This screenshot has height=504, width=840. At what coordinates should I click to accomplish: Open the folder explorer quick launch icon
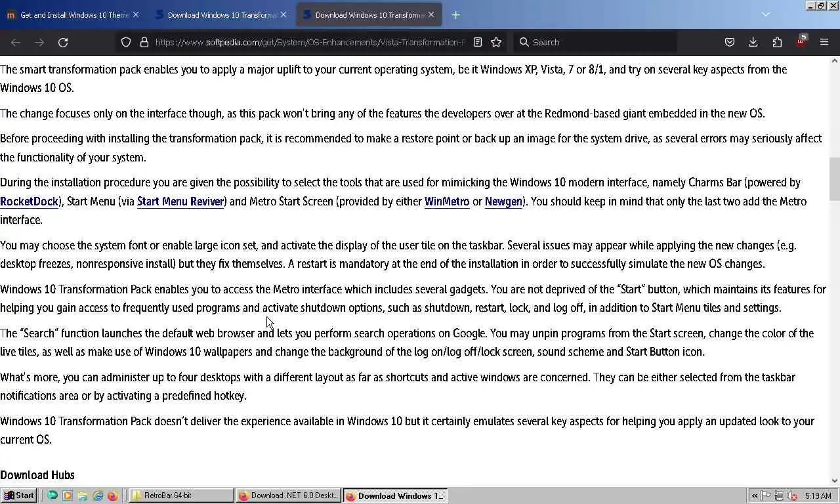pos(83,495)
